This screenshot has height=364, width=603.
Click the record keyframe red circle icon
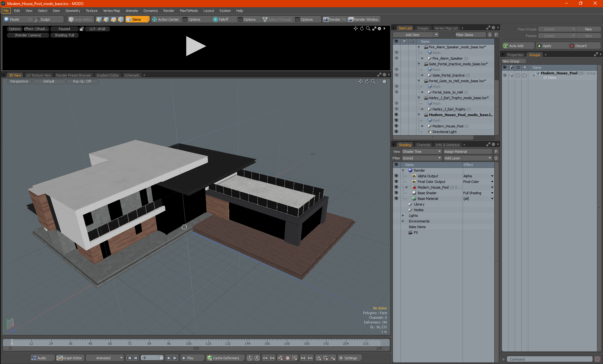287,358
